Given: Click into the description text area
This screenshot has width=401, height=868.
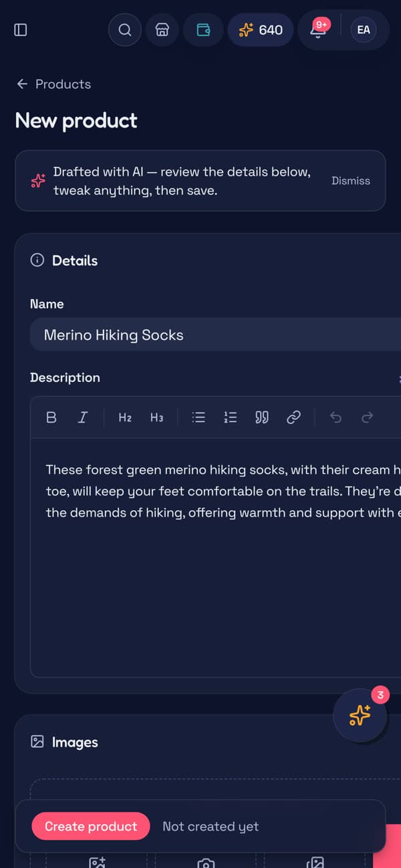Looking at the screenshot, I should coord(216,558).
